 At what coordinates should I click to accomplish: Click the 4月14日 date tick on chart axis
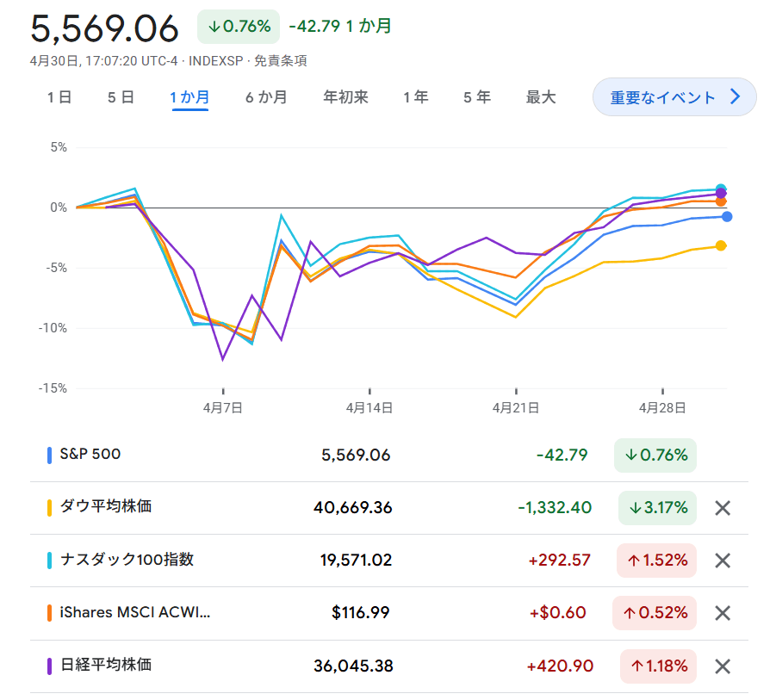(369, 407)
